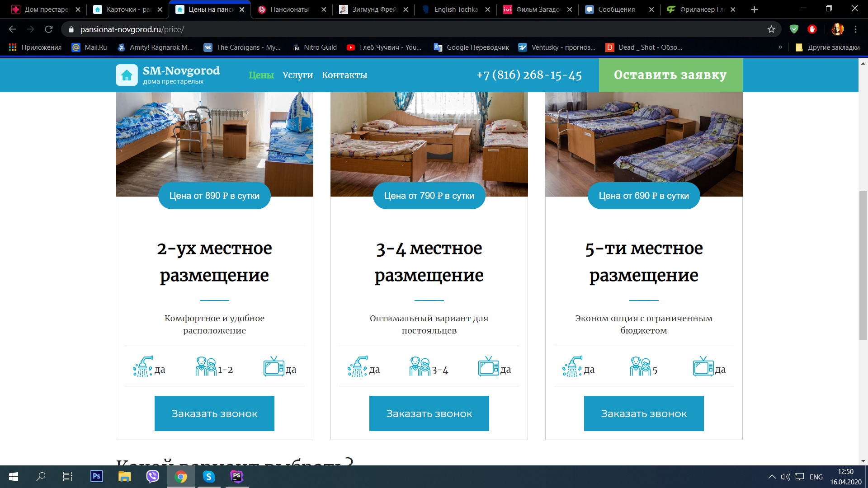Open the green shield extension icon

pyautogui.click(x=794, y=29)
